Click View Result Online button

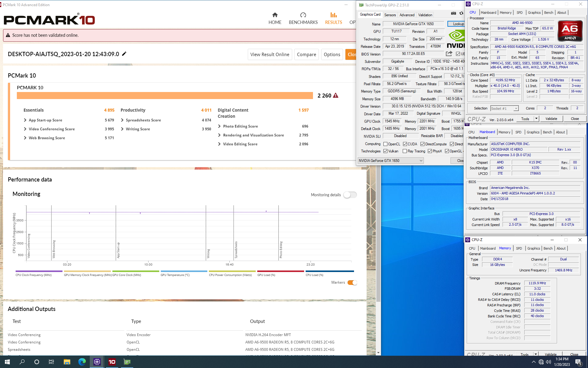[269, 54]
